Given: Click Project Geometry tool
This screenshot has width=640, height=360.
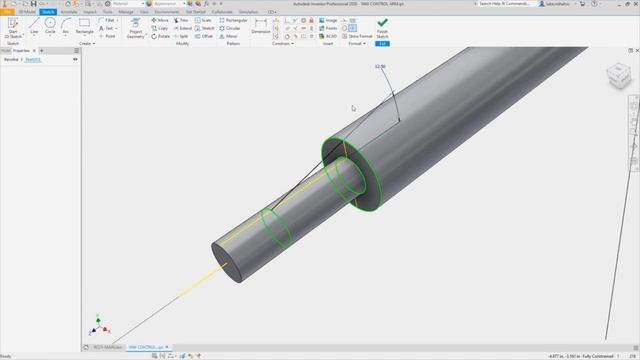Looking at the screenshot, I should pyautogui.click(x=136, y=28).
